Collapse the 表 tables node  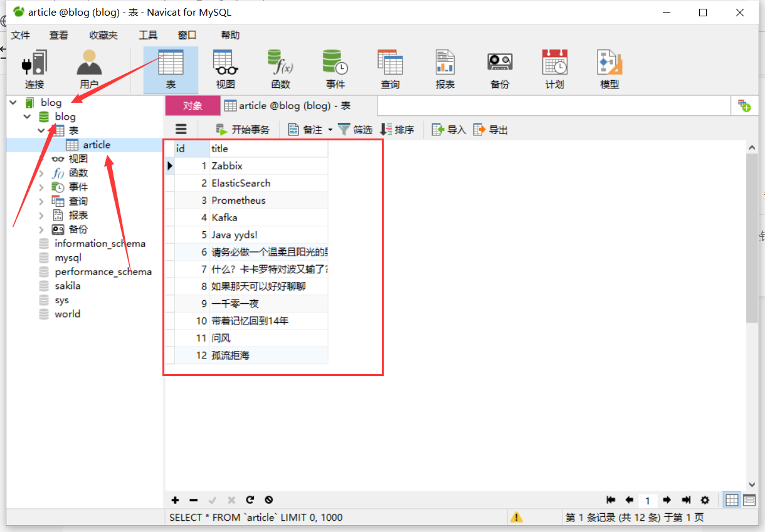point(41,130)
